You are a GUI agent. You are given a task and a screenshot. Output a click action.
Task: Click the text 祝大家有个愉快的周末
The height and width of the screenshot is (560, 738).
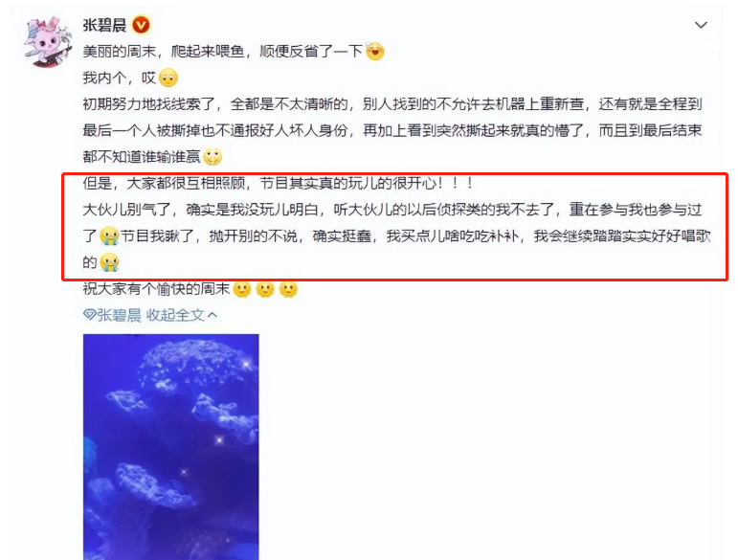tap(156, 288)
